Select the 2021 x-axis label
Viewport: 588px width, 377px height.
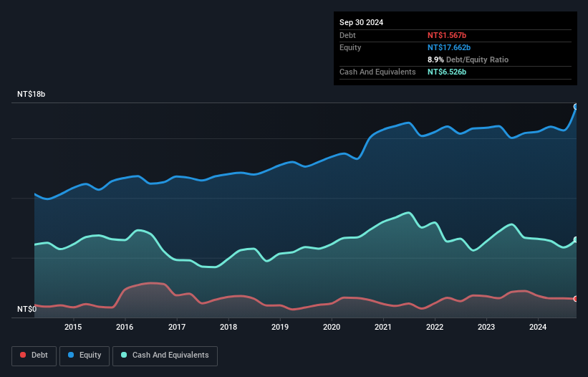(383, 327)
